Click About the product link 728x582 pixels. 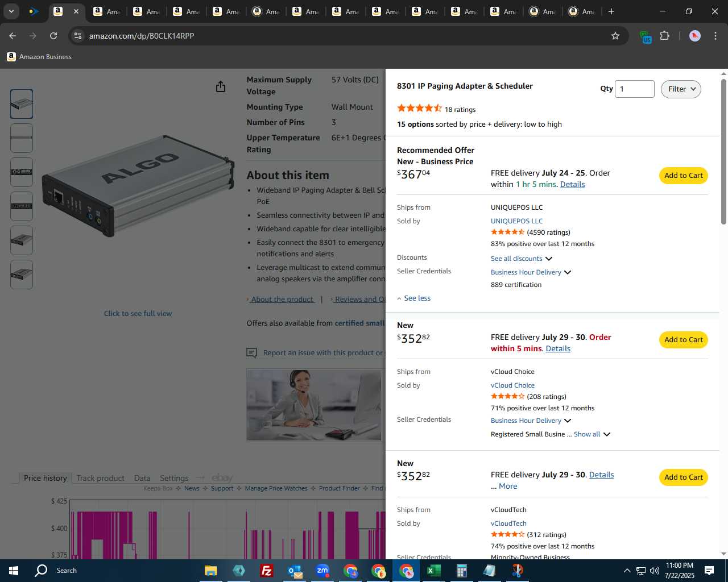(x=282, y=300)
